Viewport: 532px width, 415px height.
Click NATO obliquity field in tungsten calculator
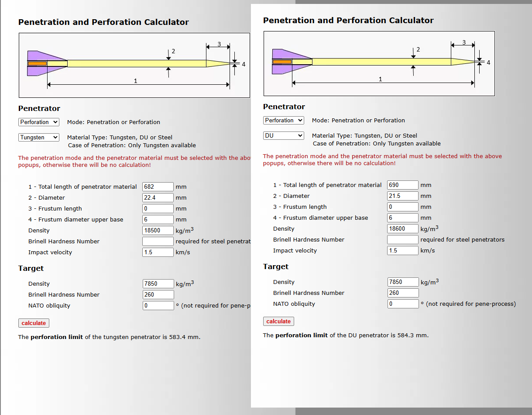pyautogui.click(x=158, y=305)
